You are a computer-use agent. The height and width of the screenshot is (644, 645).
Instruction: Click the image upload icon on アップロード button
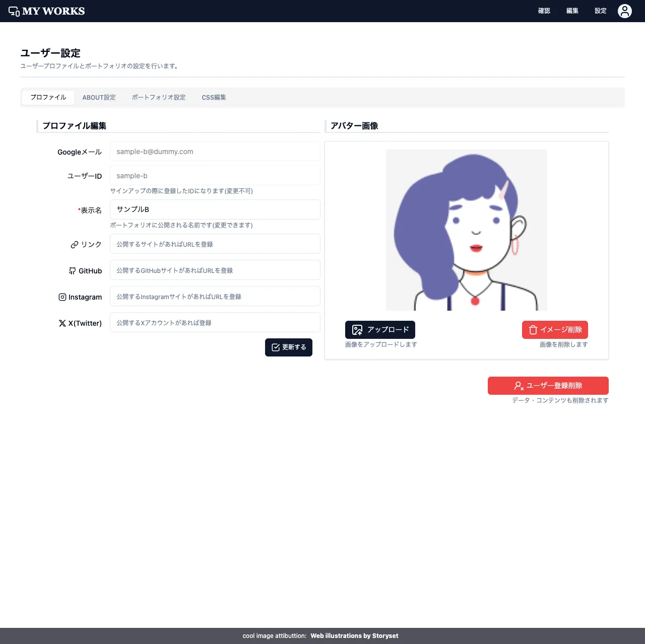tap(357, 330)
